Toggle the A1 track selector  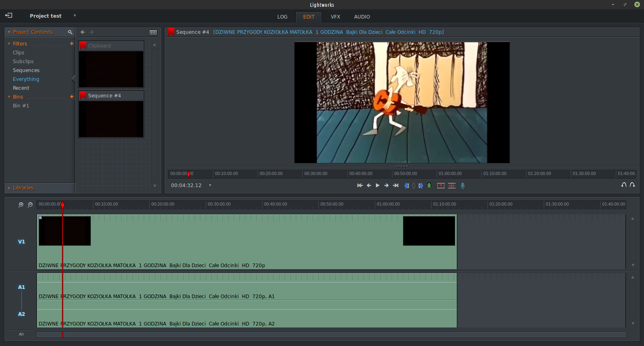(21, 287)
